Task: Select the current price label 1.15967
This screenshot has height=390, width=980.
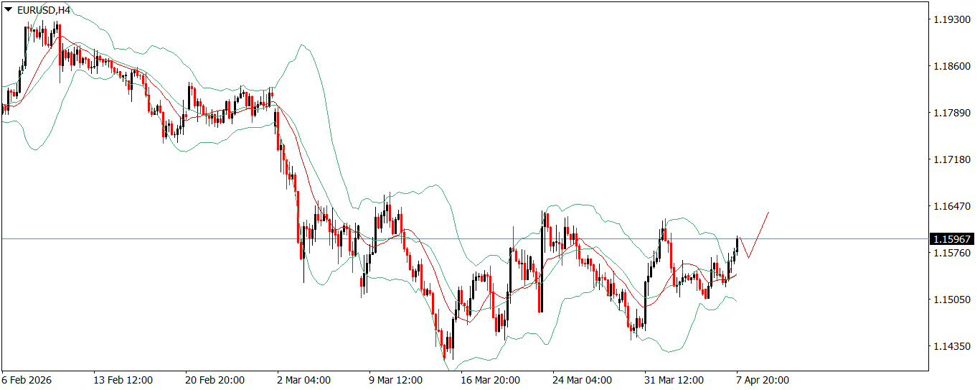Action: [x=951, y=239]
